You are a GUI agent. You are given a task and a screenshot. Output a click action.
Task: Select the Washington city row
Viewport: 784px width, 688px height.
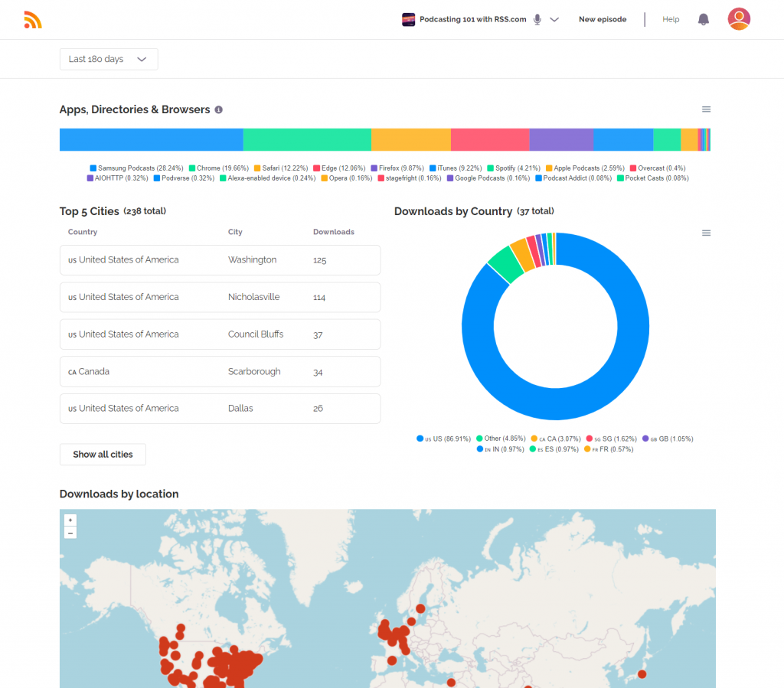tap(220, 260)
